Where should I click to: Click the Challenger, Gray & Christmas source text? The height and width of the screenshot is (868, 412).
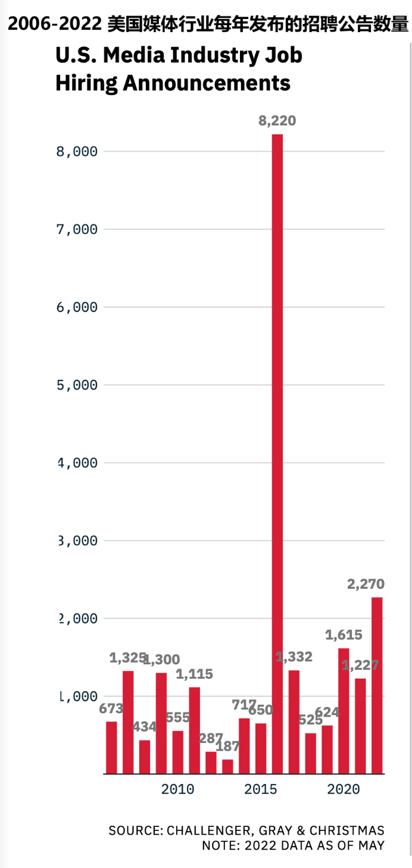pos(246,830)
